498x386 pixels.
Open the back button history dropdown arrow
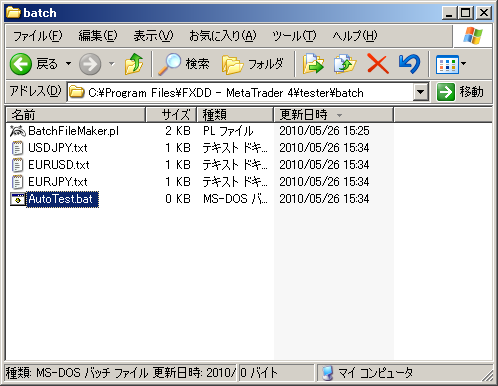68,63
